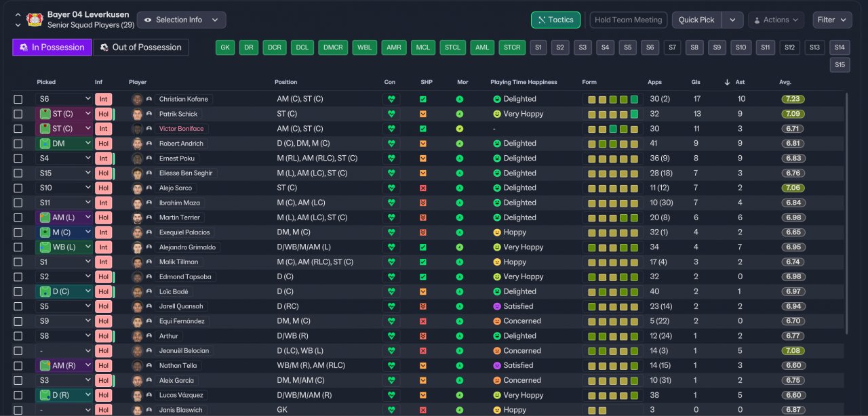Tick the checkbox for Robert Andrich
The image size is (868, 416).
click(x=18, y=144)
